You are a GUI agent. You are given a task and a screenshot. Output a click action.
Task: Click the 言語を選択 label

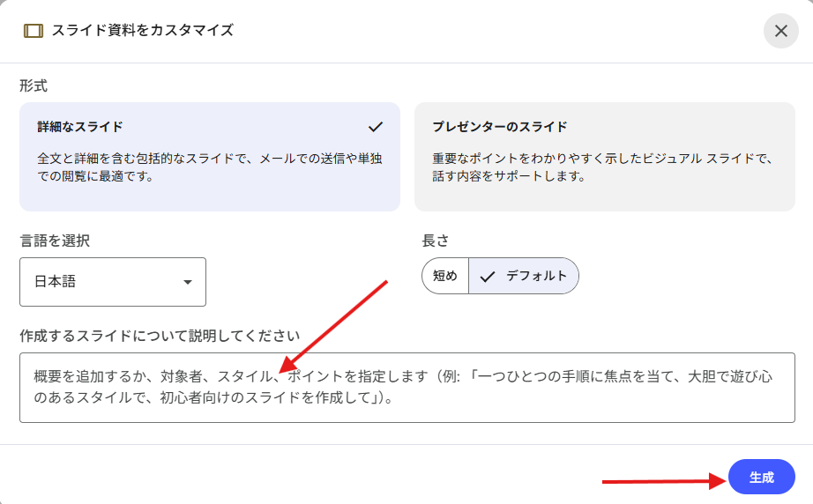pos(55,241)
